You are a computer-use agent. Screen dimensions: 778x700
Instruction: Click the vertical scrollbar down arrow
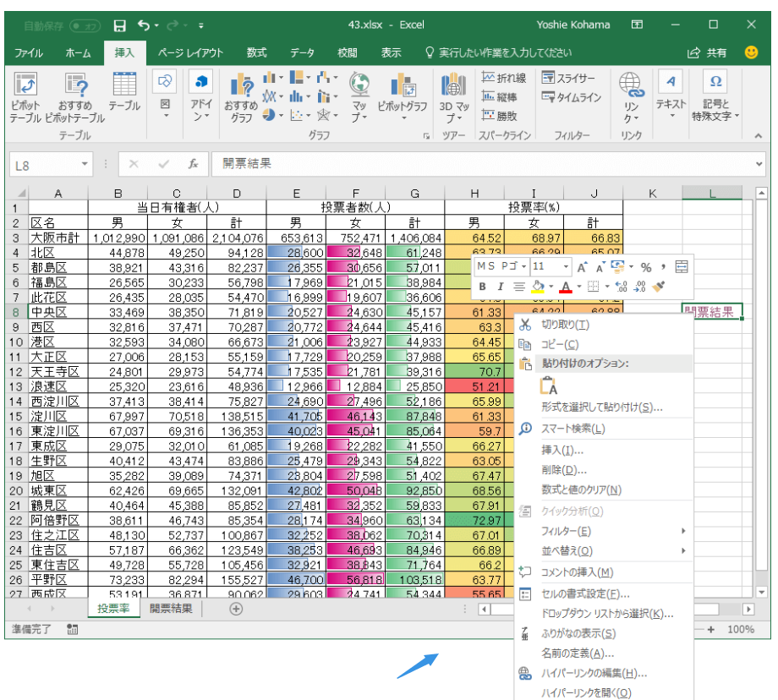(x=762, y=591)
